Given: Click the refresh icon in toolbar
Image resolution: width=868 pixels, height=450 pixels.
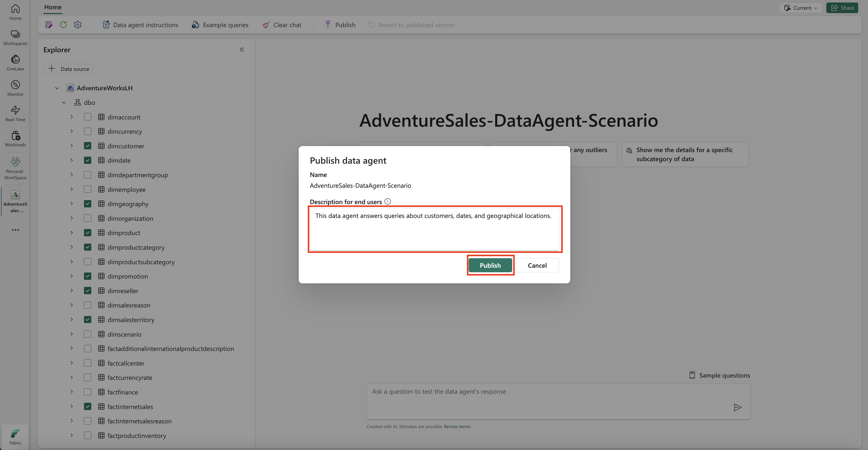Looking at the screenshot, I should coord(63,25).
